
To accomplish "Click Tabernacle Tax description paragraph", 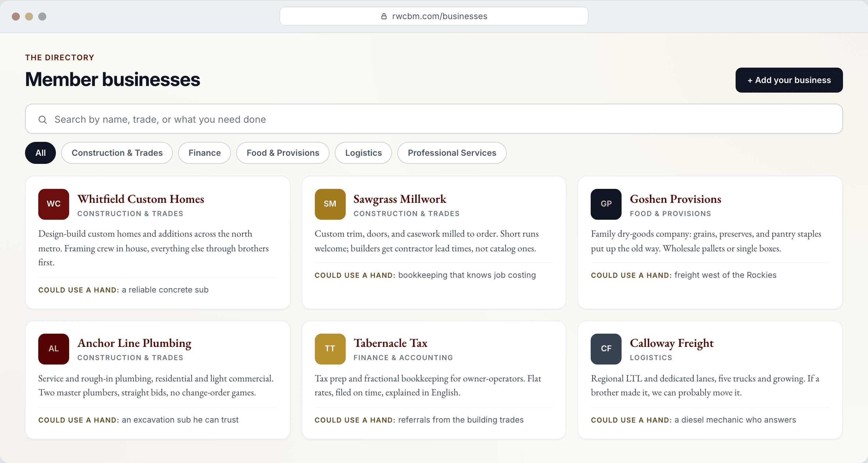I will tap(428, 385).
